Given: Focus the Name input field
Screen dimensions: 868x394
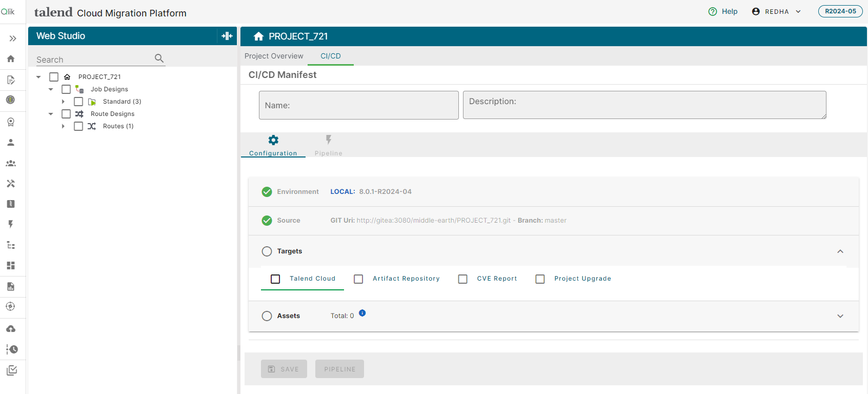Looking at the screenshot, I should (359, 105).
